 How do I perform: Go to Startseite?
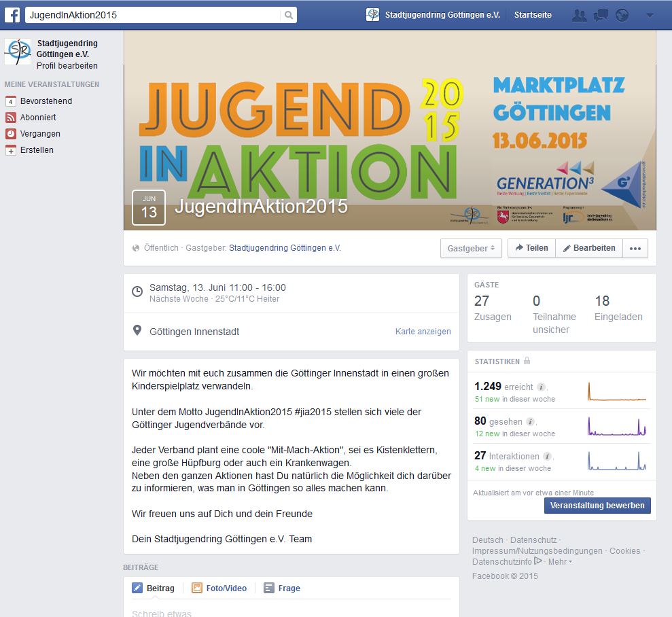(x=533, y=15)
